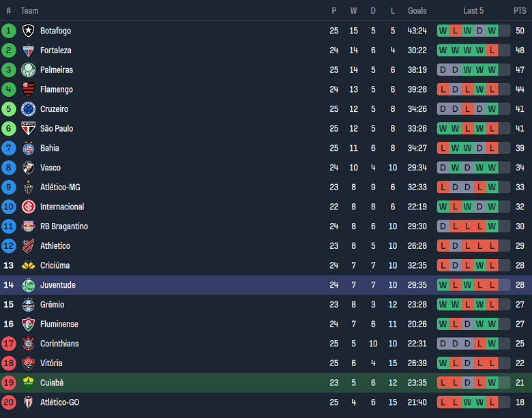Click Botafogo's position number 1 badge
Viewport: 532px width, 418px height.
pyautogui.click(x=9, y=31)
